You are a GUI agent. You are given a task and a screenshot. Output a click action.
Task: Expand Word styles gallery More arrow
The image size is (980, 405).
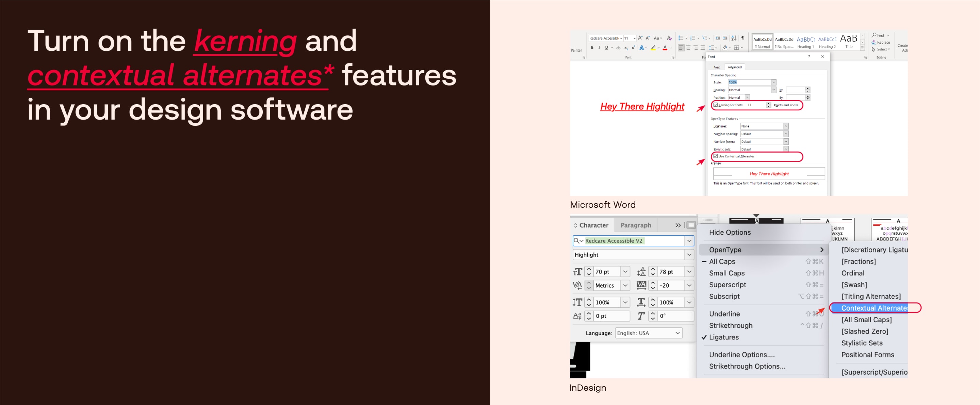click(x=863, y=48)
